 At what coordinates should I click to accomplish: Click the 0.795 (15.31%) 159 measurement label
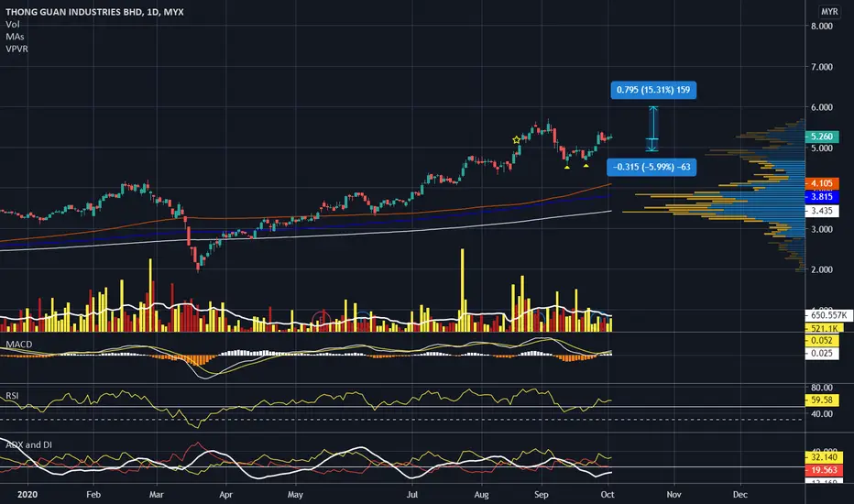tap(653, 90)
